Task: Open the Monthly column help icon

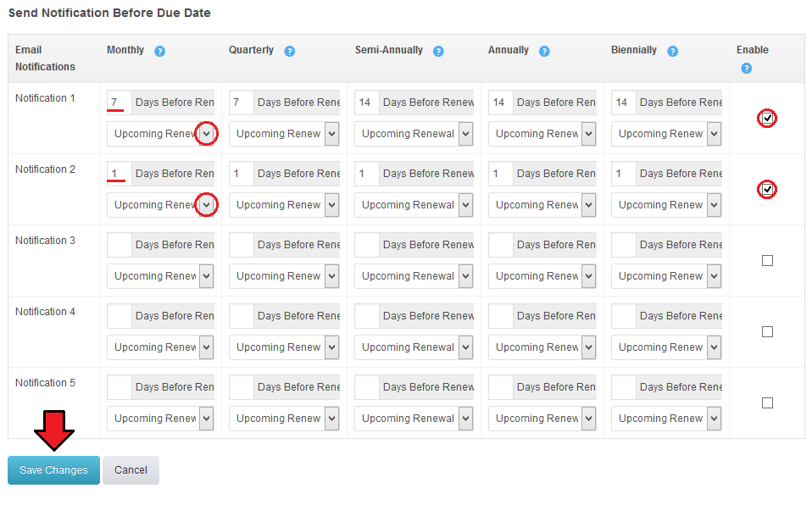Action: pos(160,52)
